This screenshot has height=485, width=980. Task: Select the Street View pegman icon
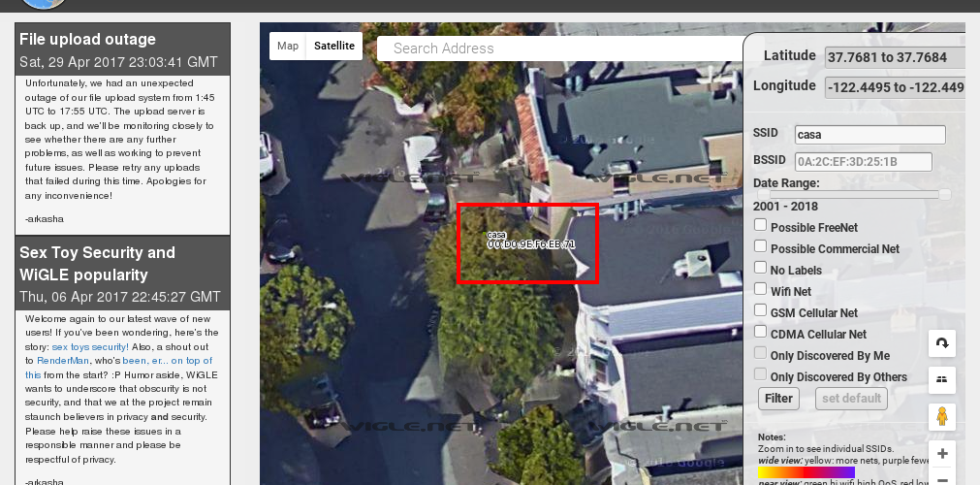[942, 417]
